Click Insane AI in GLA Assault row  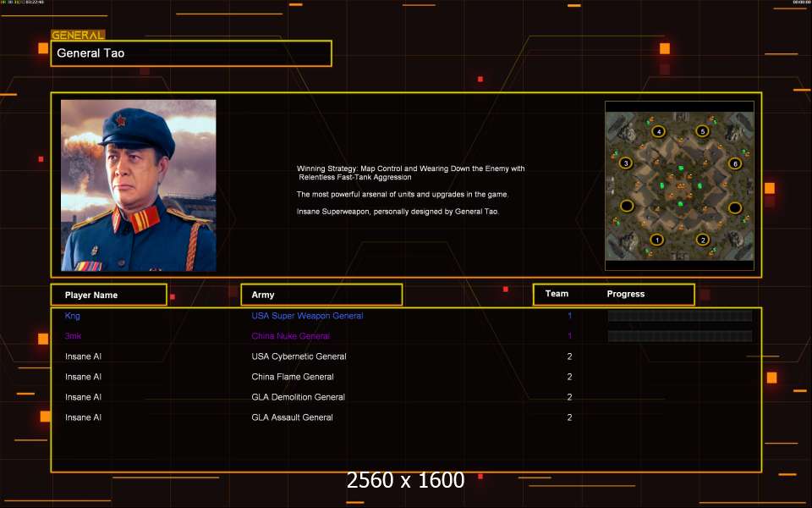click(x=84, y=417)
